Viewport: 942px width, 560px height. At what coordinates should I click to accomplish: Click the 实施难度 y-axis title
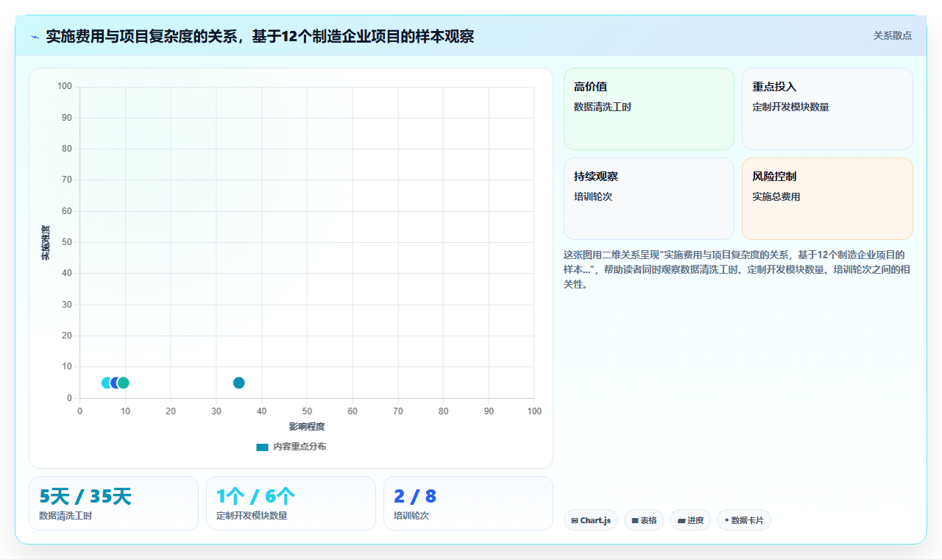coord(46,243)
